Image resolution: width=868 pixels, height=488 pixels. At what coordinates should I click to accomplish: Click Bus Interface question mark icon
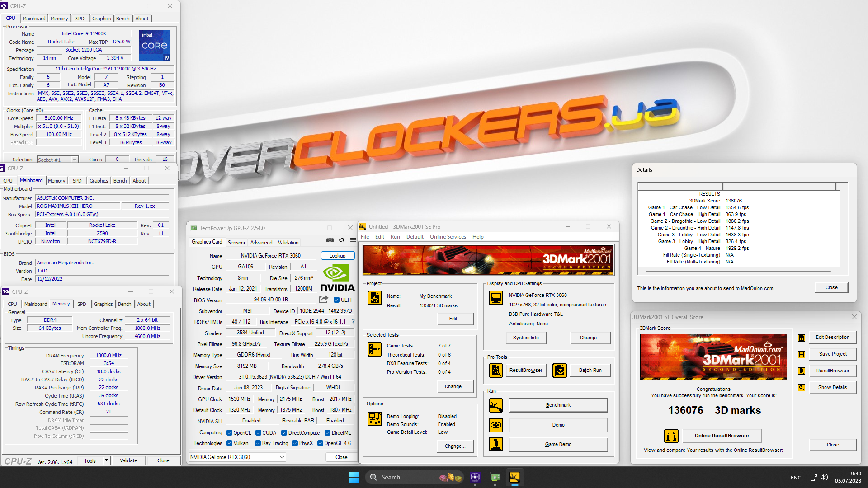click(x=353, y=322)
